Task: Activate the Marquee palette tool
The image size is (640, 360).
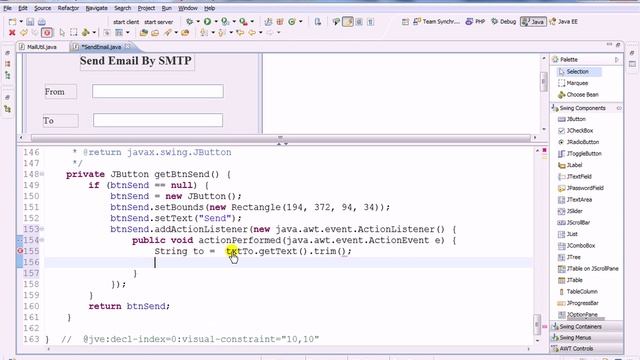Action: 573,83
